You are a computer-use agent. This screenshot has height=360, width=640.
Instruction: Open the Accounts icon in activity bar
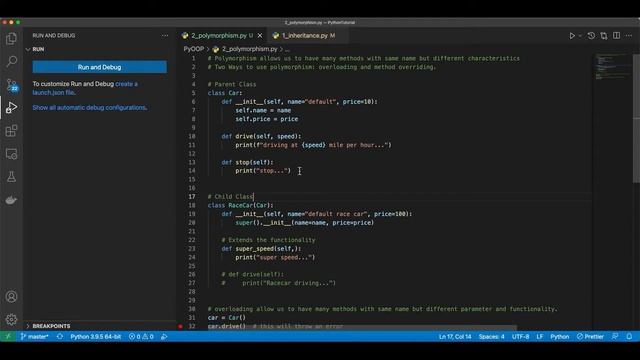(x=11, y=296)
